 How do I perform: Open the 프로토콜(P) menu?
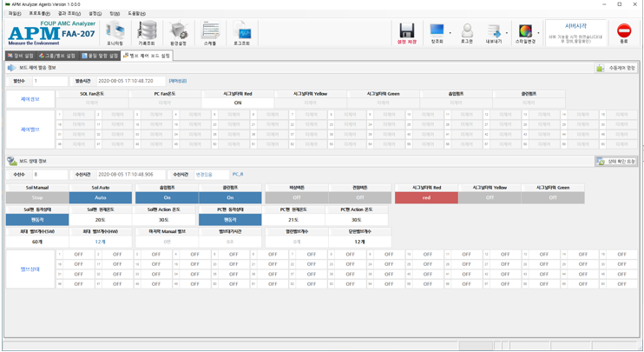39,14
